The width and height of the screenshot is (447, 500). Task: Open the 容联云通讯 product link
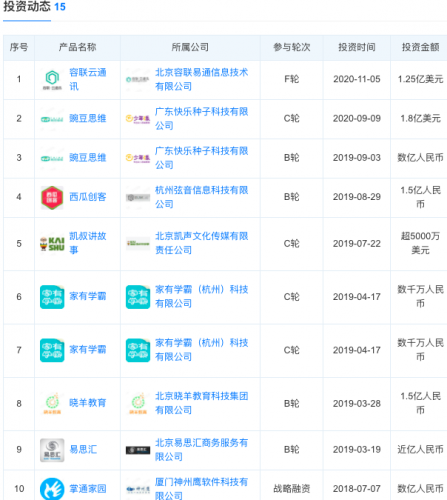pos(88,79)
